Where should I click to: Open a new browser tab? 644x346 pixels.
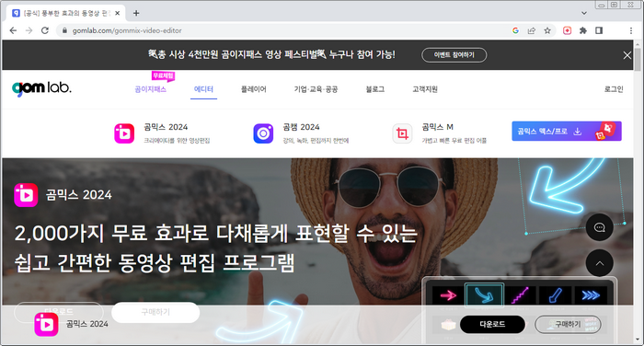(x=136, y=13)
